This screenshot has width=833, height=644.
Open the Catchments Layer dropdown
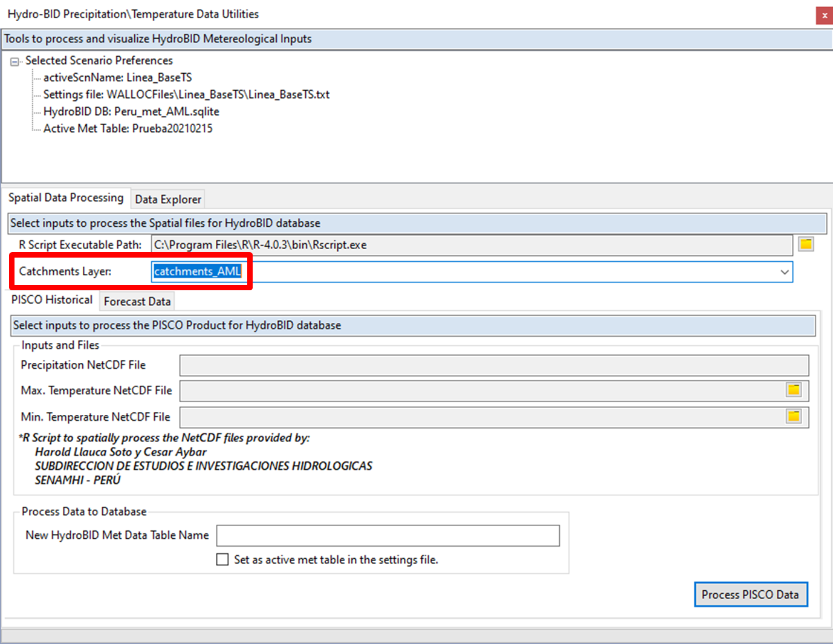pos(784,272)
